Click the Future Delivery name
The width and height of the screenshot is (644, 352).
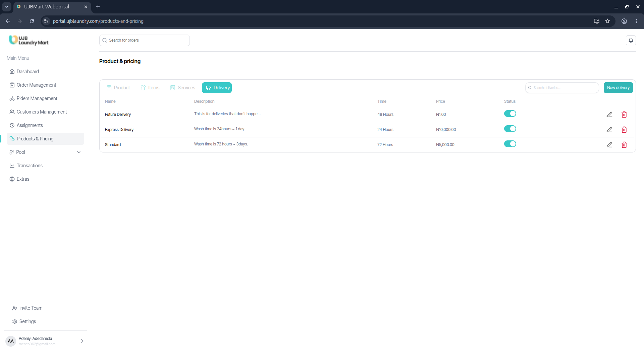tap(118, 115)
